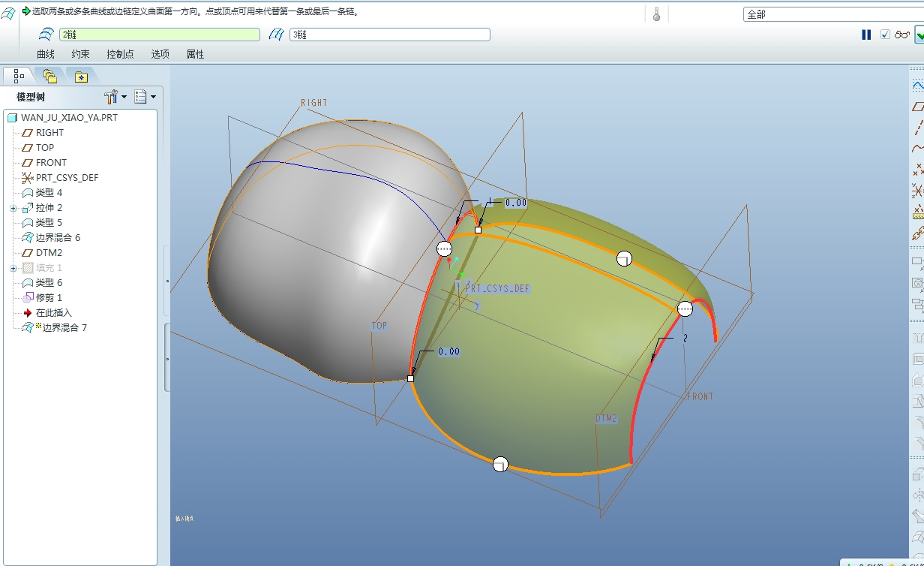This screenshot has width=924, height=566.
Task: Open the 控制点 panel tab
Action: point(120,54)
